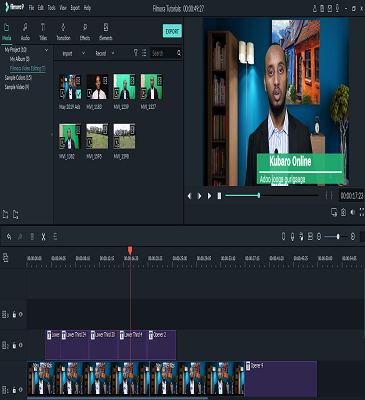The height and width of the screenshot is (400, 365).
Task: Expand the Record dropdown arrow
Action: pos(113,53)
